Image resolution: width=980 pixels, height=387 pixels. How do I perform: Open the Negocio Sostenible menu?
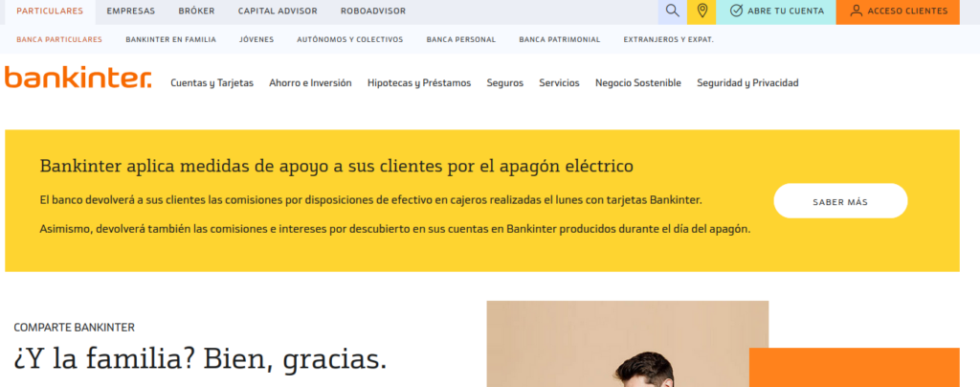[x=638, y=83]
